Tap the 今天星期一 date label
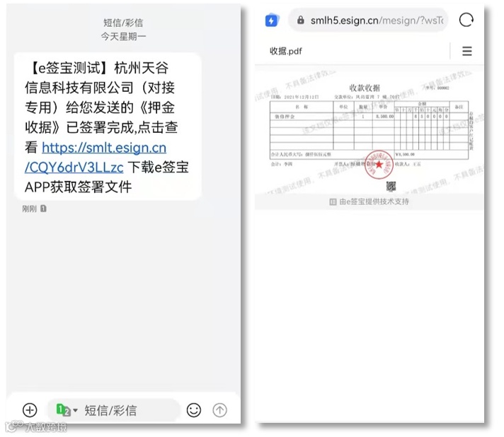This screenshot has height=437, width=504. pos(123,36)
